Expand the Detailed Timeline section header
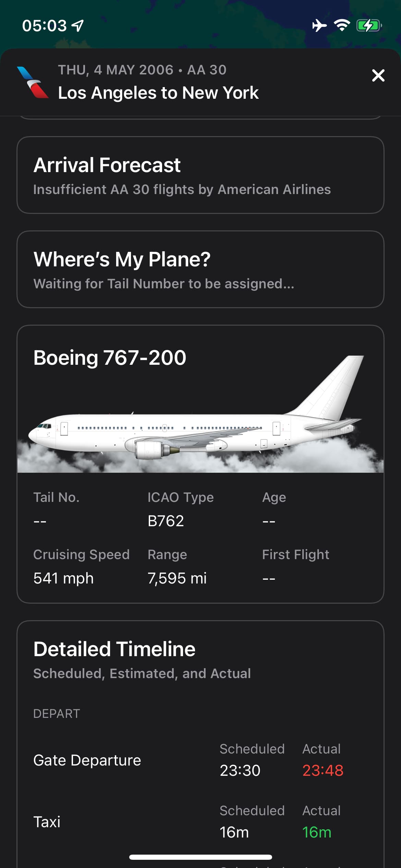 [x=114, y=649]
